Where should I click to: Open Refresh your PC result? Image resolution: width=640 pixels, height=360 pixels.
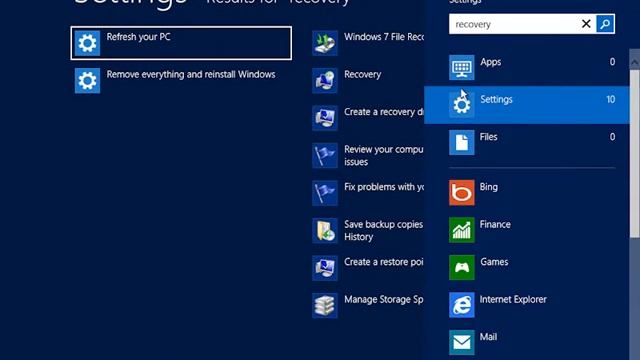pos(181,43)
